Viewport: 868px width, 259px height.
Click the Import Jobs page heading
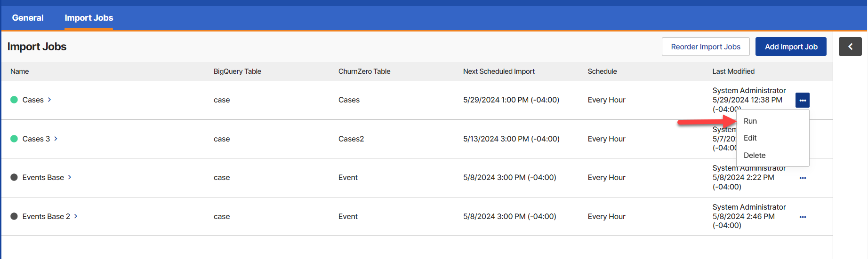tap(37, 47)
